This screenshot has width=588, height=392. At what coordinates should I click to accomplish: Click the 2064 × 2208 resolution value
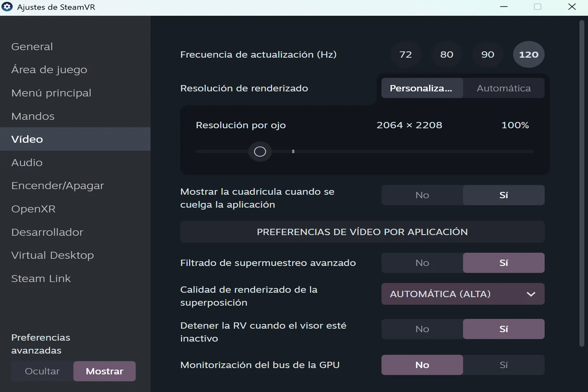[409, 125]
